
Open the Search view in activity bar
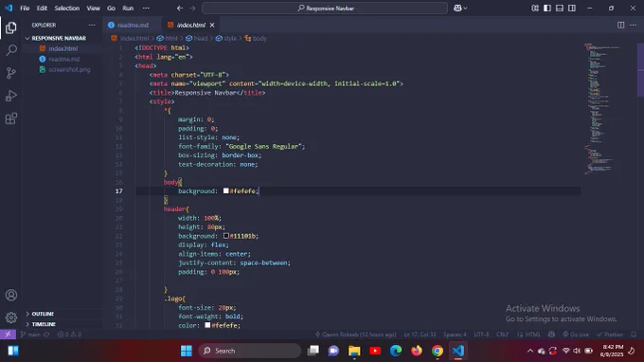(x=11, y=50)
